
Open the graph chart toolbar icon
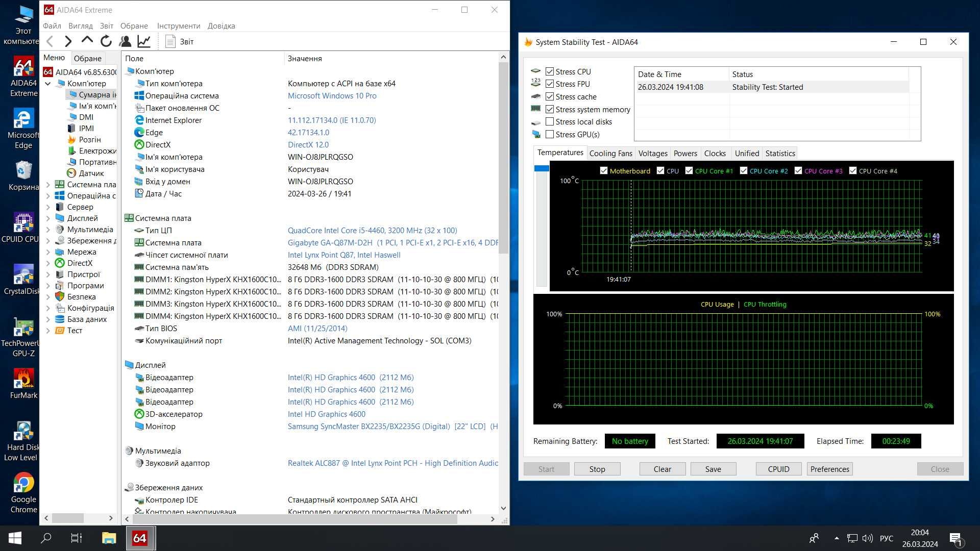(x=144, y=41)
